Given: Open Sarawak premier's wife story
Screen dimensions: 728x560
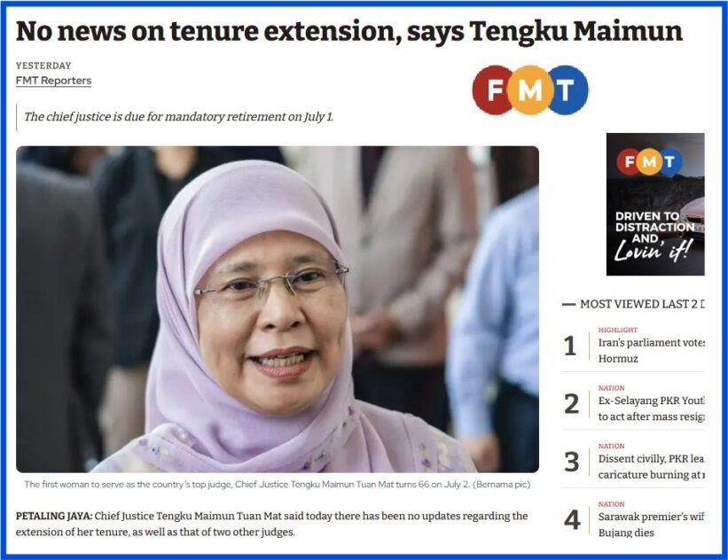Looking at the screenshot, I should (x=651, y=525).
